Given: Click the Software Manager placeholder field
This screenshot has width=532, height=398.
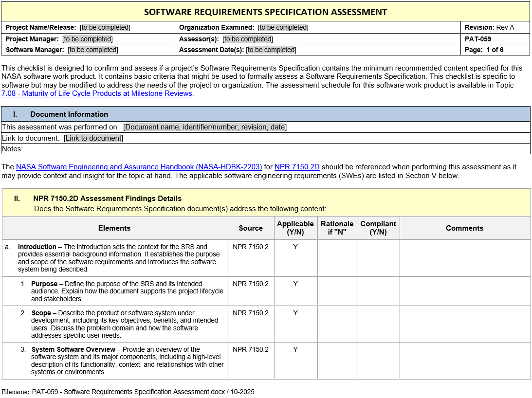Looking at the screenshot, I should 93,50.
